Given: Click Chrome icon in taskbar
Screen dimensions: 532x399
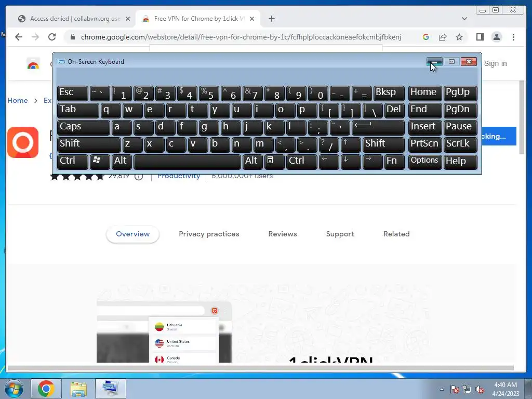Looking at the screenshot, I should coord(46,389).
